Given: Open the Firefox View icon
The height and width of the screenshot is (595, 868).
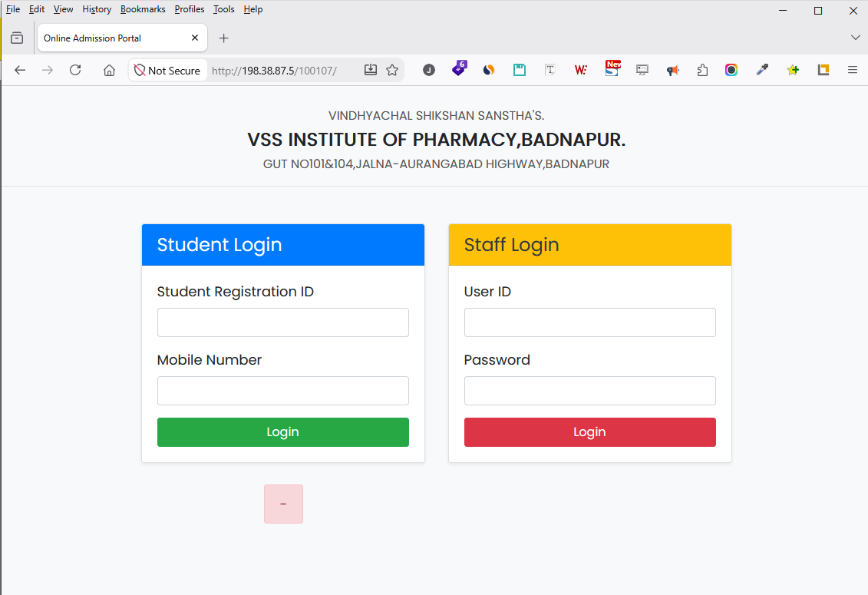Looking at the screenshot, I should click(x=17, y=38).
